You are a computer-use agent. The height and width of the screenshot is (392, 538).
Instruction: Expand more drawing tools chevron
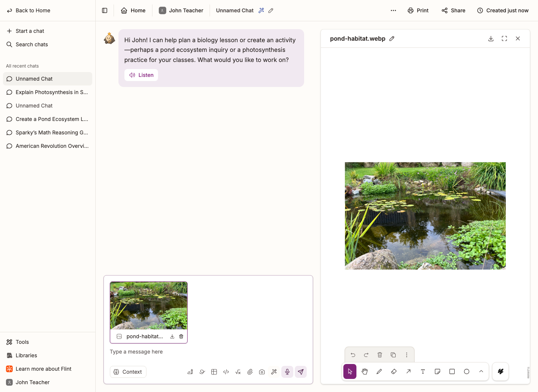click(481, 371)
